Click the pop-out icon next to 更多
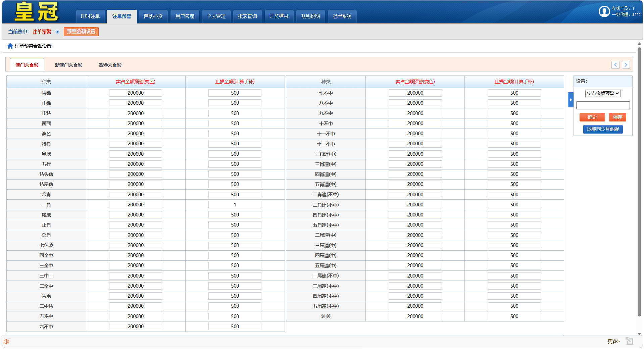Image resolution: width=644 pixels, height=349 pixels. 629,341
